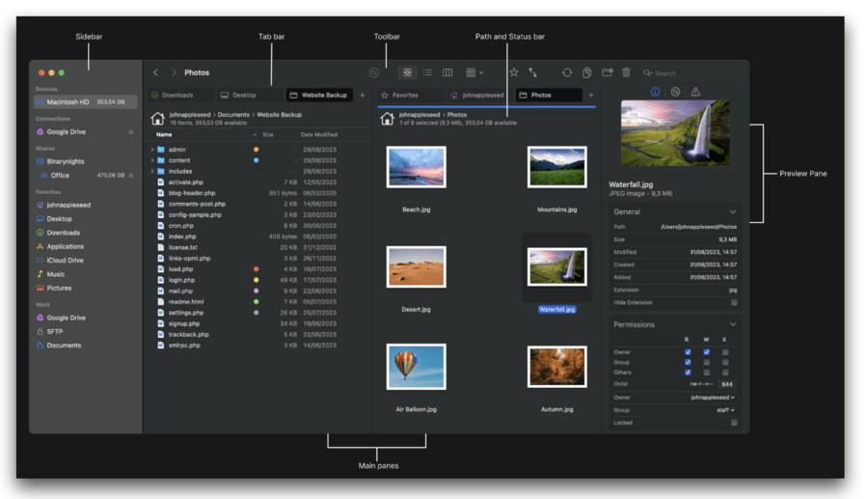Image resolution: width=868 pixels, height=499 pixels.
Task: Uncheck Owner write permission checkbox
Action: tap(706, 352)
